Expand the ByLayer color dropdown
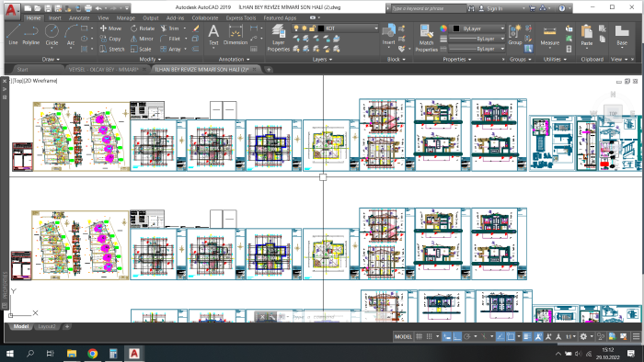Screen dimensions: 644x362 [479, 28]
